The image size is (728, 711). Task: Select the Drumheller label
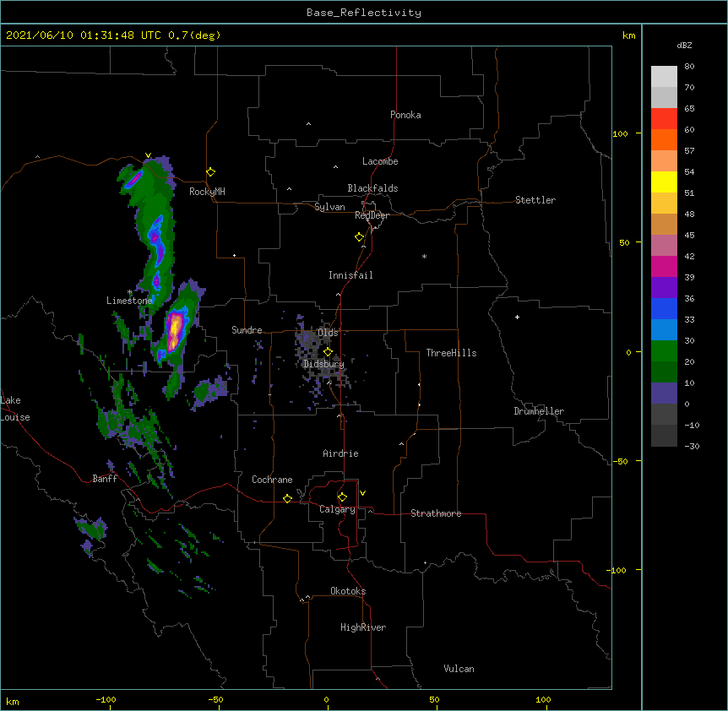(539, 411)
